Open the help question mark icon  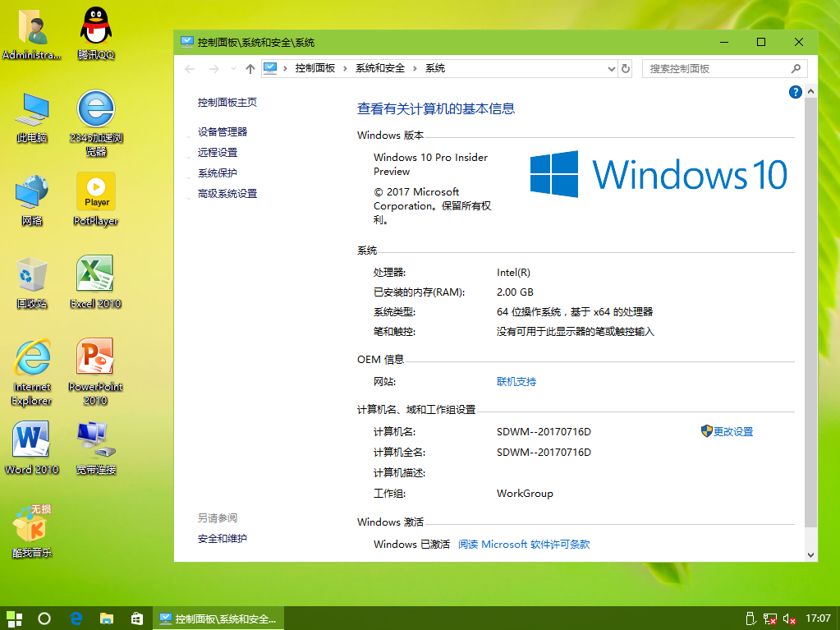click(x=795, y=92)
